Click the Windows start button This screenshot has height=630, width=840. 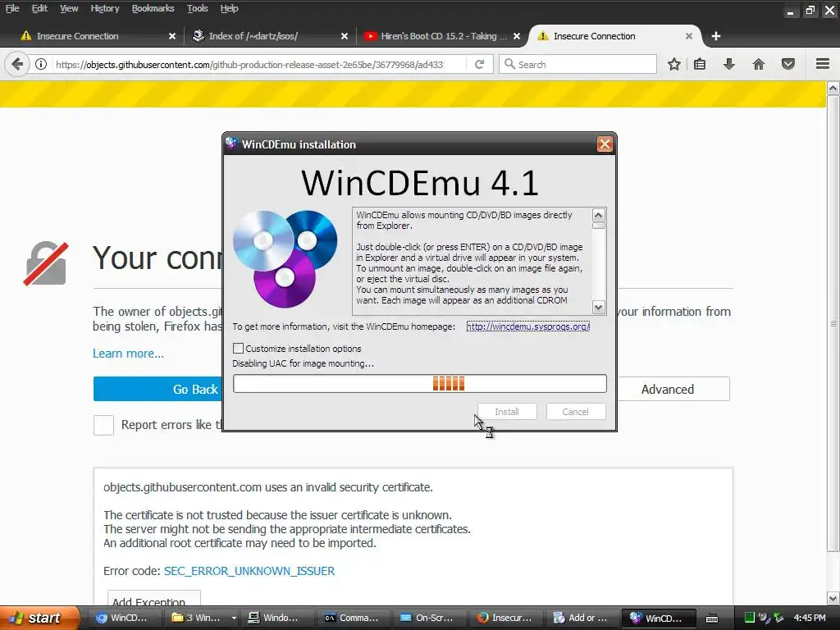[x=39, y=618]
